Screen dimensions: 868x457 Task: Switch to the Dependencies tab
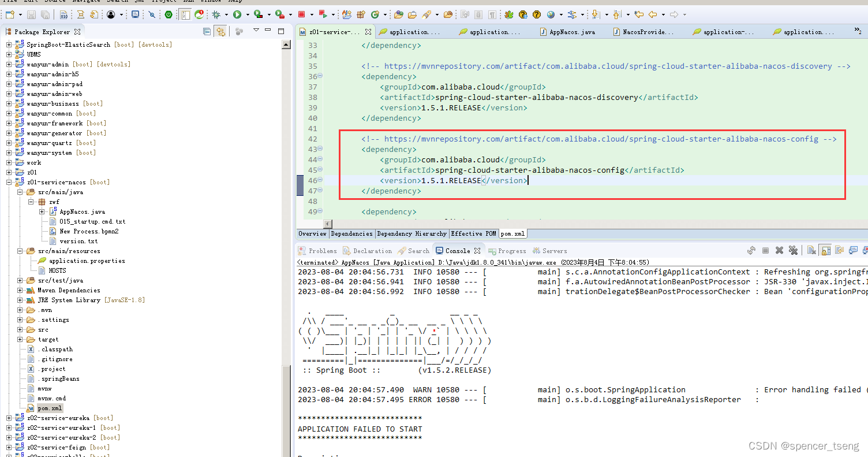click(352, 233)
